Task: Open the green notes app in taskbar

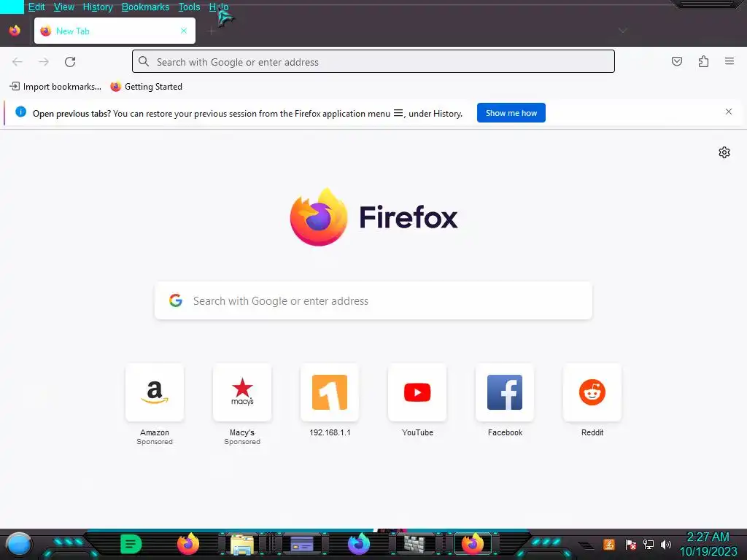Action: (x=131, y=544)
